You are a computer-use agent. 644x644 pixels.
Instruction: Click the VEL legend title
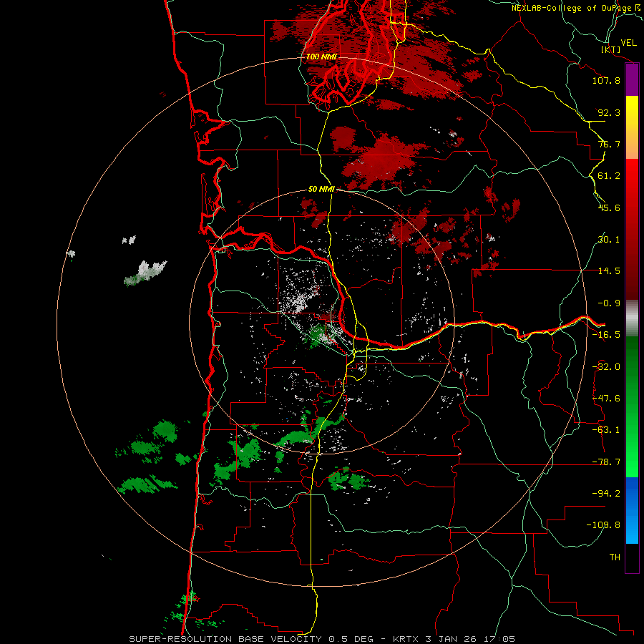[x=629, y=43]
